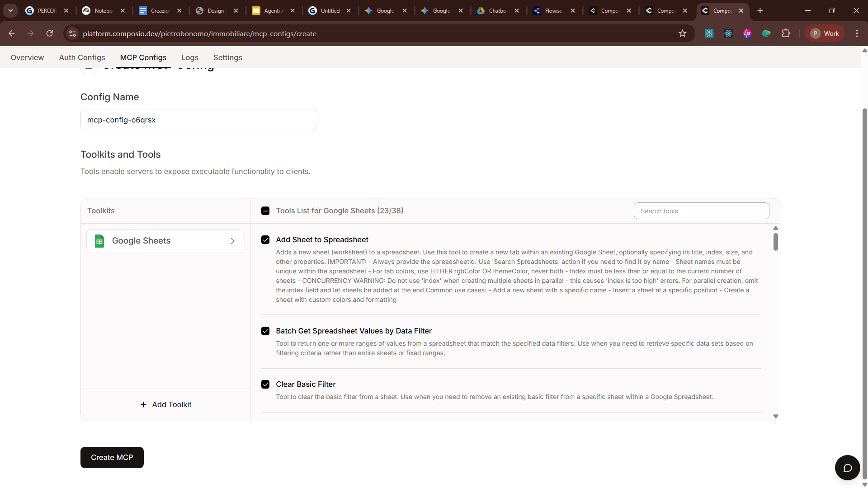Open the tab search dropdown arrow
This screenshot has height=488, width=868.
click(10, 10)
